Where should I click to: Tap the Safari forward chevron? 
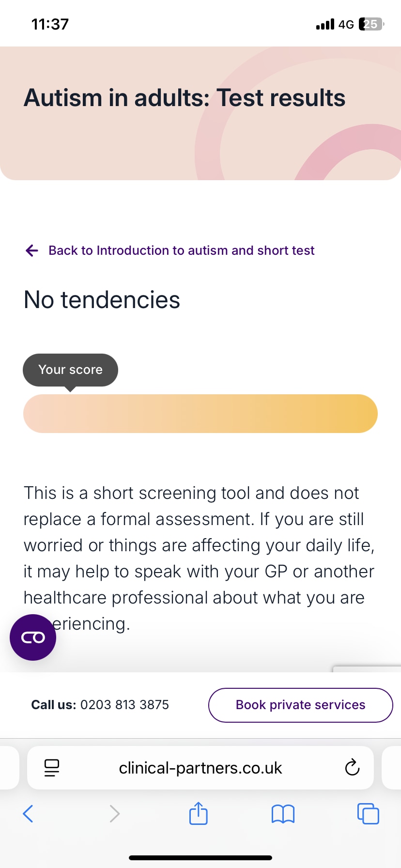click(x=114, y=814)
